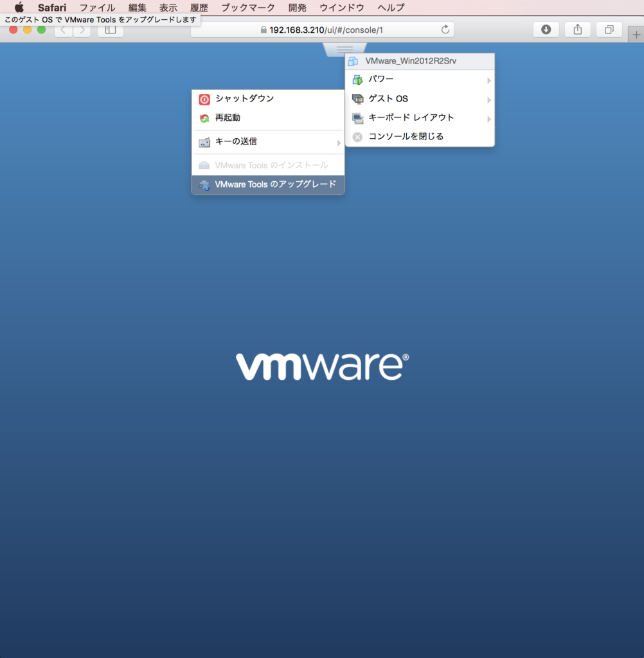Open the ゲスト OS menu entry
644x658 pixels.
point(420,99)
